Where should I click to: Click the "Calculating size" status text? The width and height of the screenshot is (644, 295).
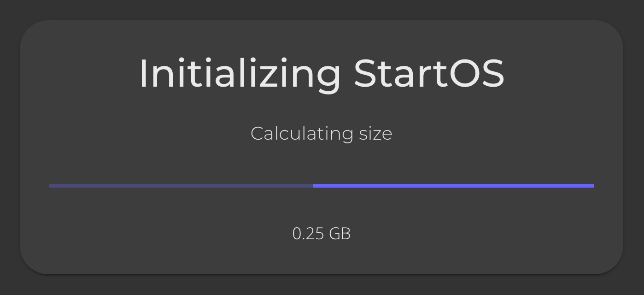pyautogui.click(x=321, y=134)
